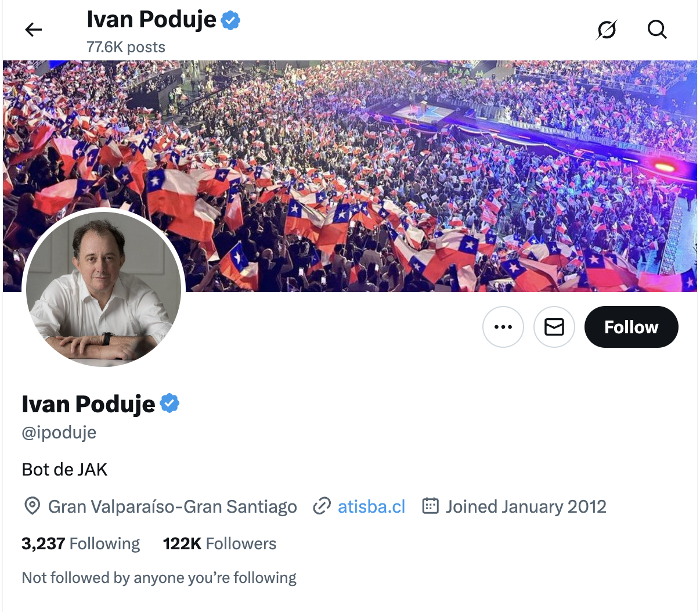Click the verified badge next to the profile name

(169, 404)
